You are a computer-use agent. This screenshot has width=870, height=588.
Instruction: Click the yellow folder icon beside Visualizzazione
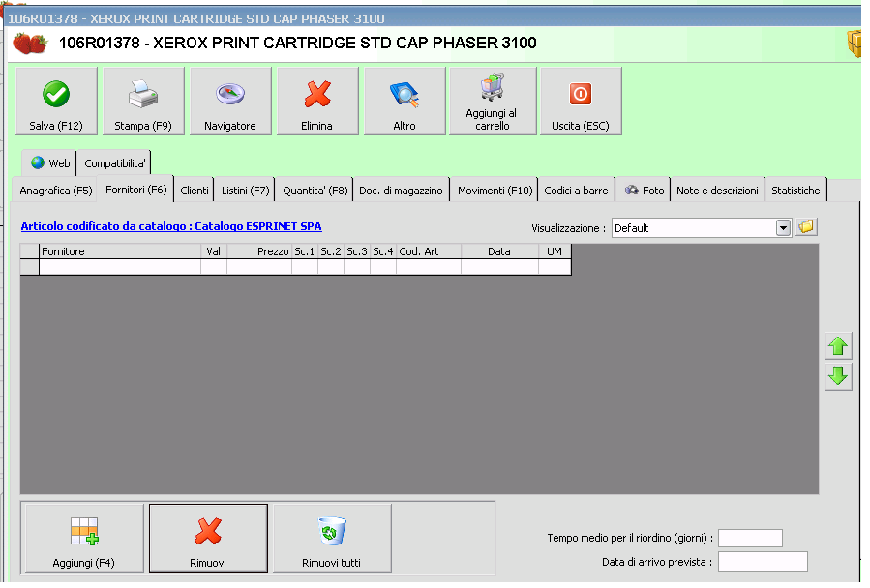point(806,227)
